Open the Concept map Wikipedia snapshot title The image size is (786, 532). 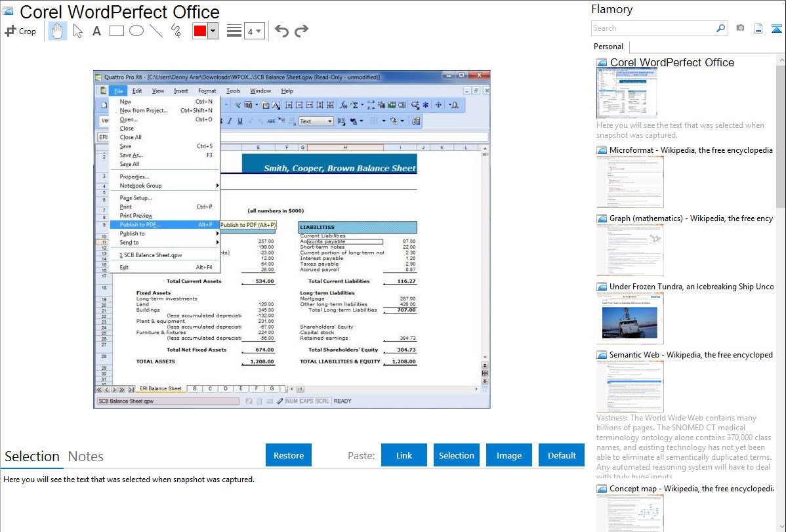(x=691, y=489)
